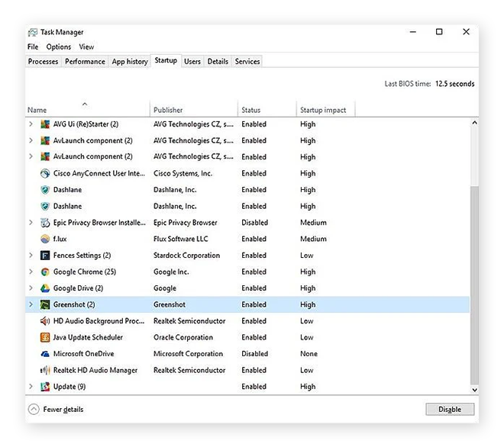Click the Fewer details link

pos(63,410)
